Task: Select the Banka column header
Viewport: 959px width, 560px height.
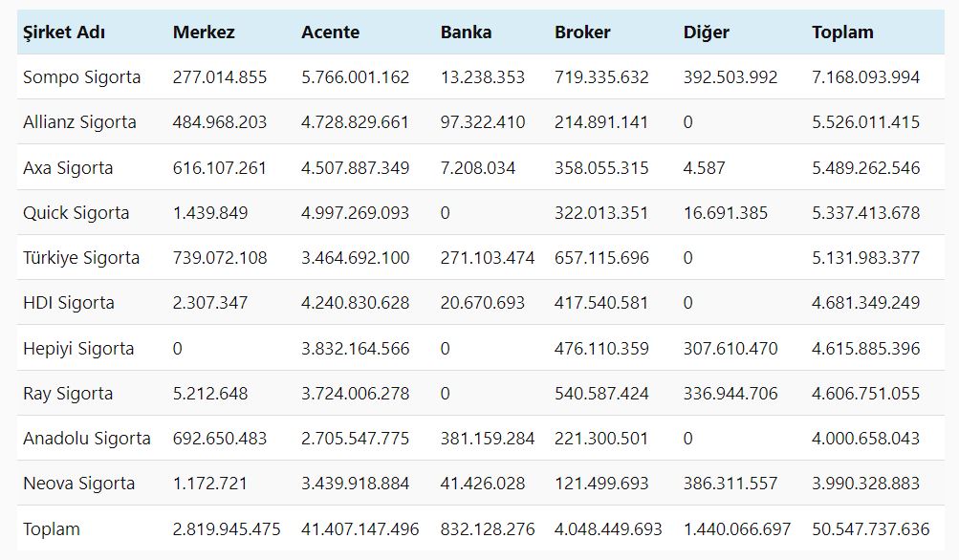Action: click(x=466, y=32)
